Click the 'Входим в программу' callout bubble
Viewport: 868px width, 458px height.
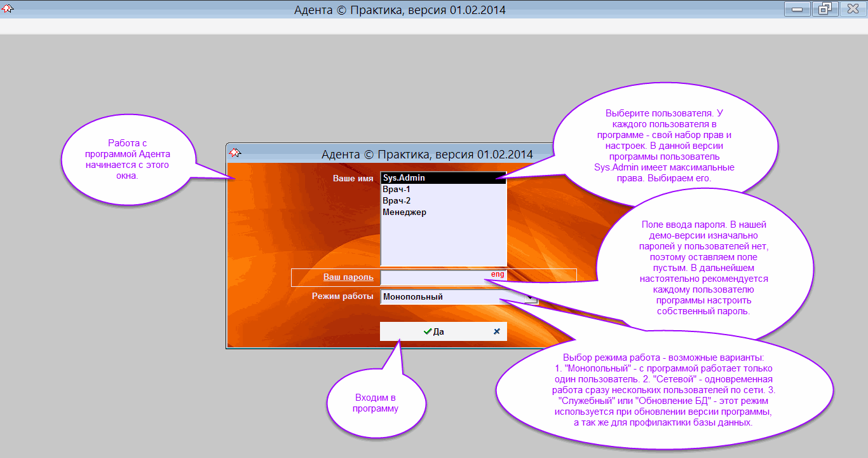point(376,403)
